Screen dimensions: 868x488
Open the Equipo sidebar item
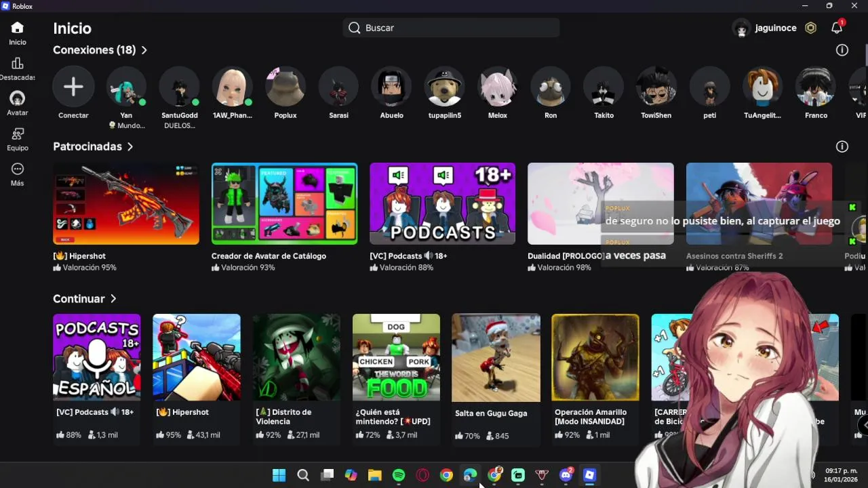click(x=18, y=134)
